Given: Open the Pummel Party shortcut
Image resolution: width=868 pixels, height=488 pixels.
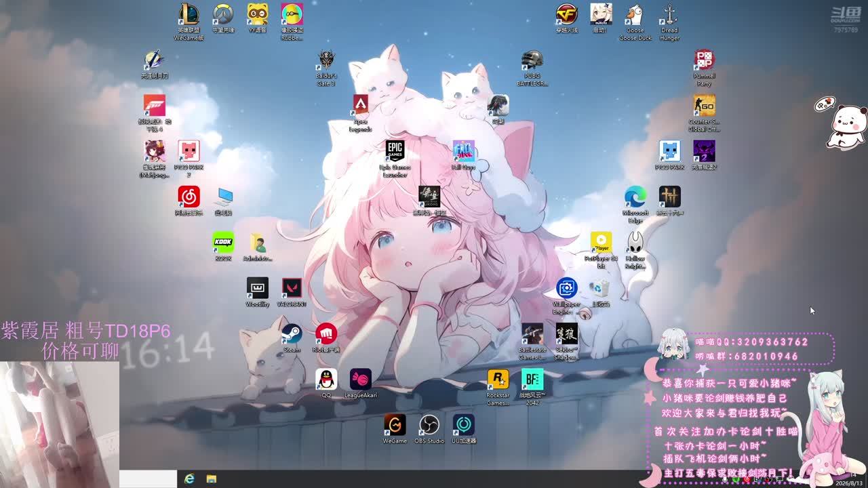Looking at the screenshot, I should coord(704,60).
